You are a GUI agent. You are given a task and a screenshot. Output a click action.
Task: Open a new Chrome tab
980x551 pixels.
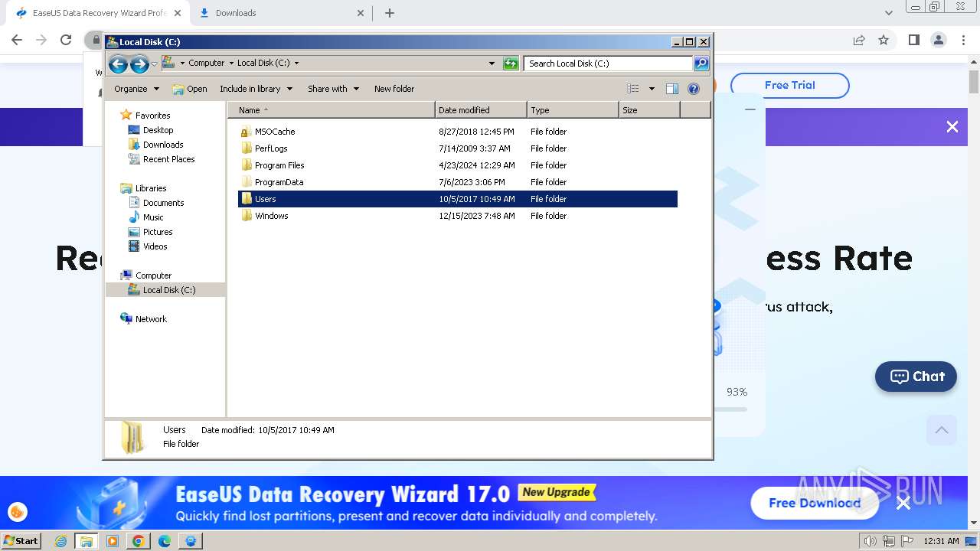click(x=390, y=13)
